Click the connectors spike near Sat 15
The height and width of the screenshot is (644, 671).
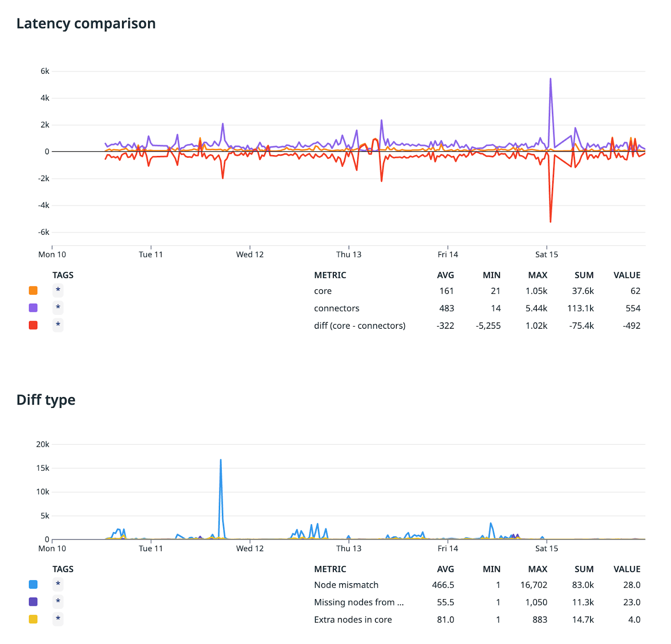[550, 78]
